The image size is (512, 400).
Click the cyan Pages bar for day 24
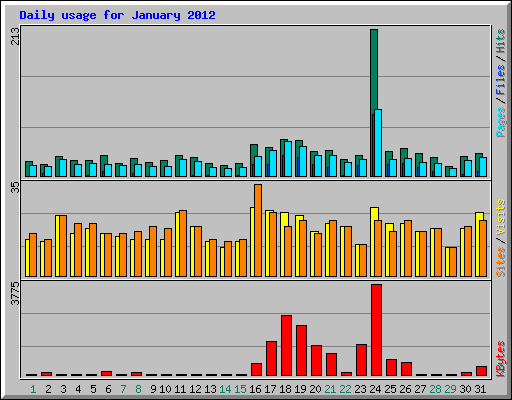click(x=378, y=143)
